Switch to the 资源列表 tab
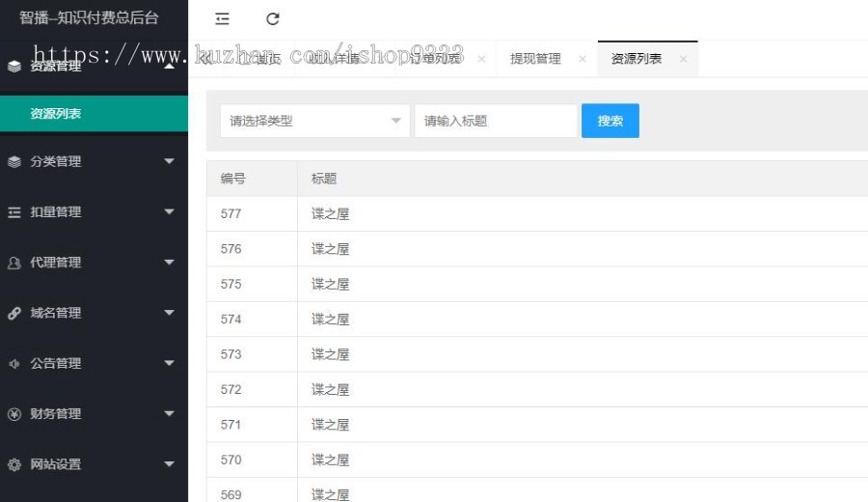Viewport: 868px width, 502px height. click(x=637, y=59)
